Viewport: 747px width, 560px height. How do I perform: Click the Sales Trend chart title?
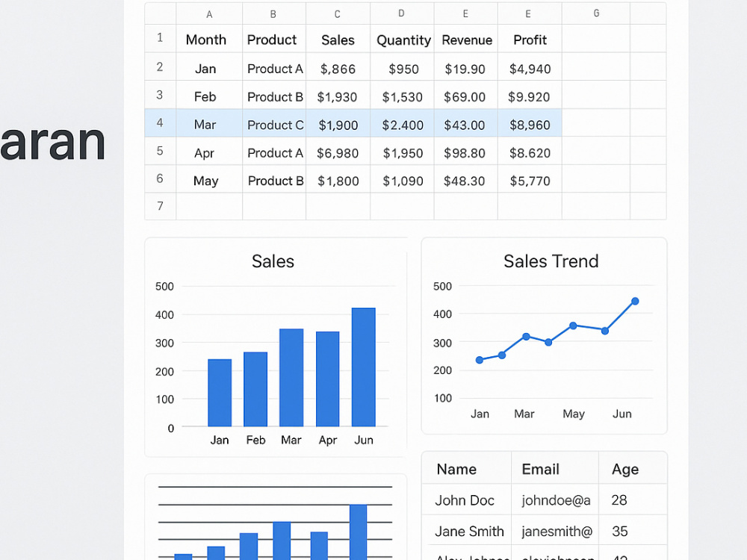click(x=551, y=261)
